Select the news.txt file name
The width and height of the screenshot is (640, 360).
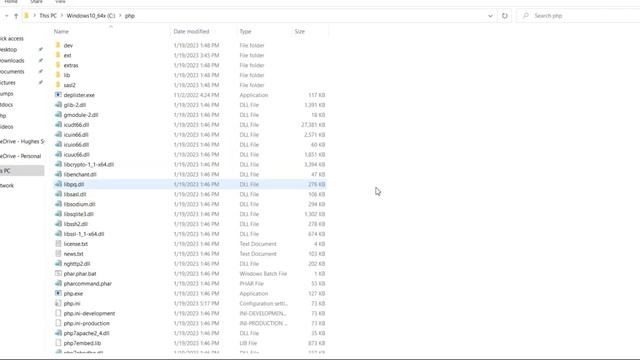point(73,254)
